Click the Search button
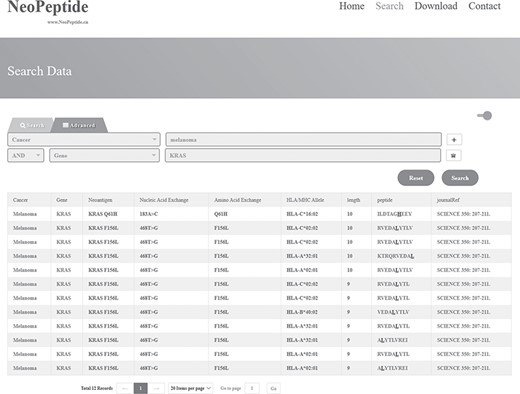 coord(460,178)
